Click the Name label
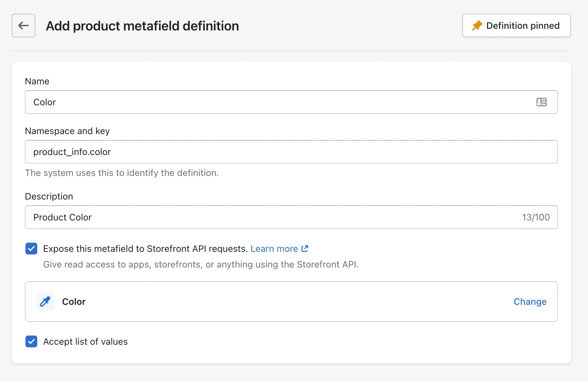Image resolution: width=588 pixels, height=382 pixels. [37, 81]
